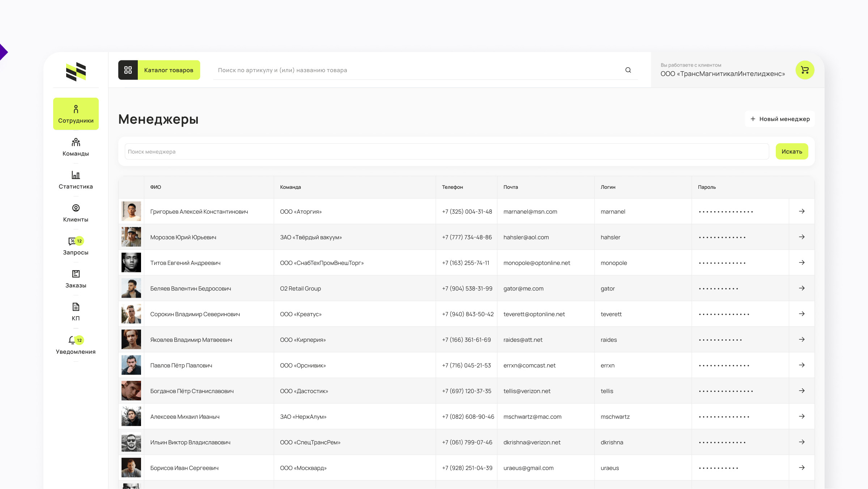
Task: Click the search magnifier icon
Action: (x=628, y=70)
